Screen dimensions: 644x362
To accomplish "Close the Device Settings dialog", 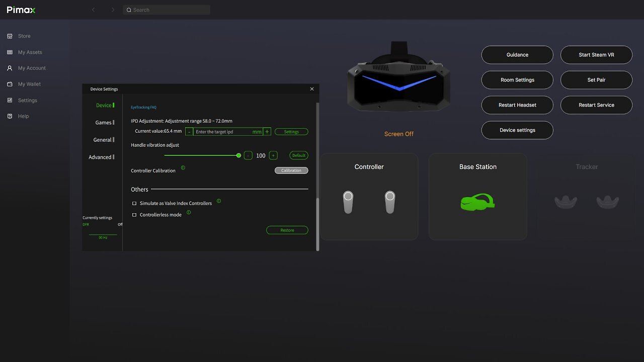I will tap(312, 89).
